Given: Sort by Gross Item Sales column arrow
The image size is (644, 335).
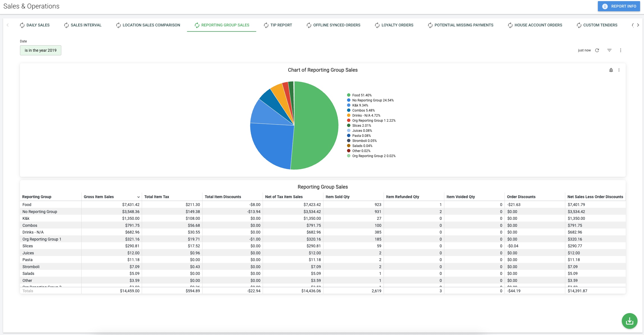Looking at the screenshot, I should tap(138, 197).
